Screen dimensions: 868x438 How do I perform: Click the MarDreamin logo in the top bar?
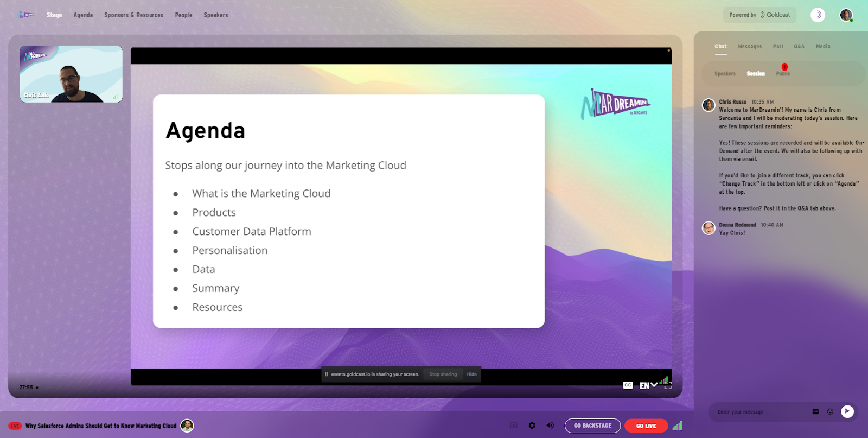pyautogui.click(x=25, y=15)
